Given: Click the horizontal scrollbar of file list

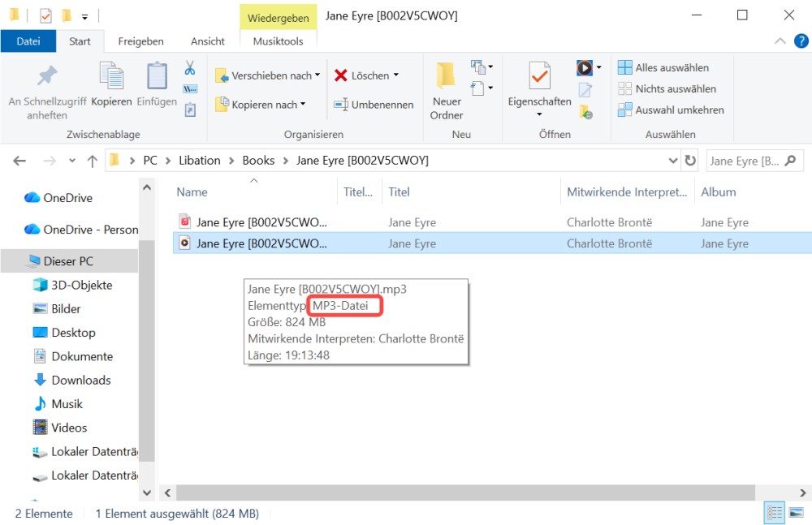Looking at the screenshot, I should point(465,493).
